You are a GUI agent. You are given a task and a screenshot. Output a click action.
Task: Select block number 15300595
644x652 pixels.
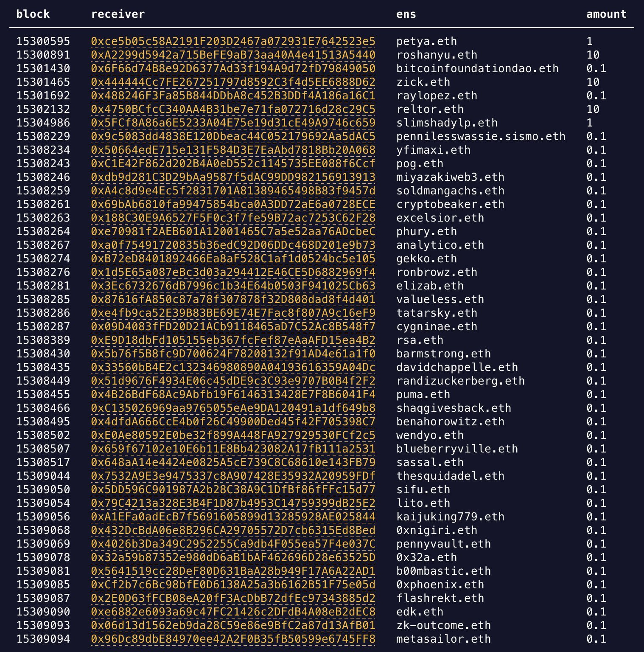pos(43,41)
